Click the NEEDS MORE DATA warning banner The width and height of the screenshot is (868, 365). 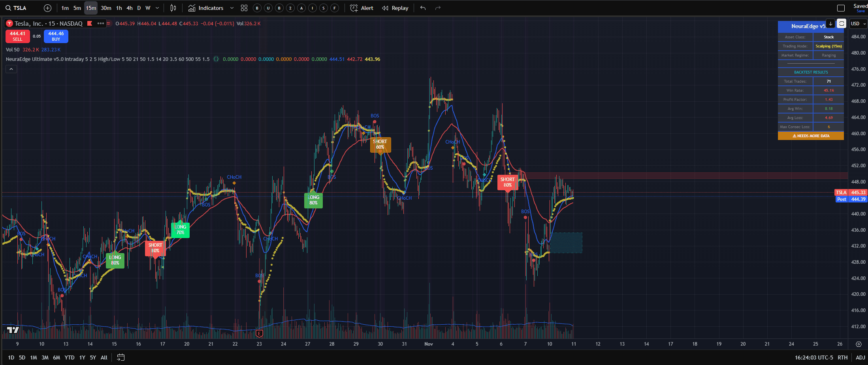(811, 135)
